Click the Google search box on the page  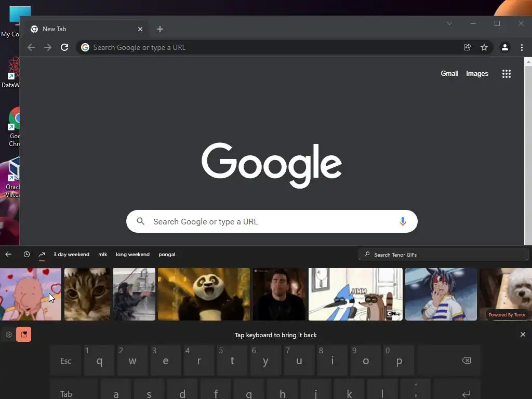click(272, 221)
